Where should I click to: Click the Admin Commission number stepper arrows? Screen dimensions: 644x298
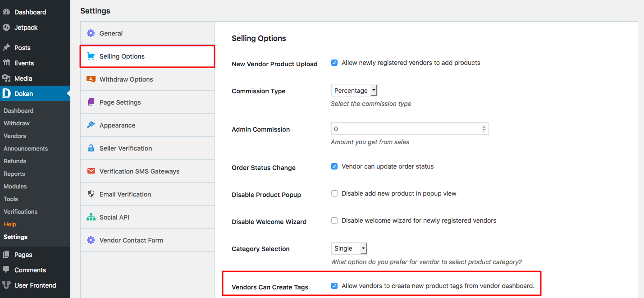tap(484, 129)
